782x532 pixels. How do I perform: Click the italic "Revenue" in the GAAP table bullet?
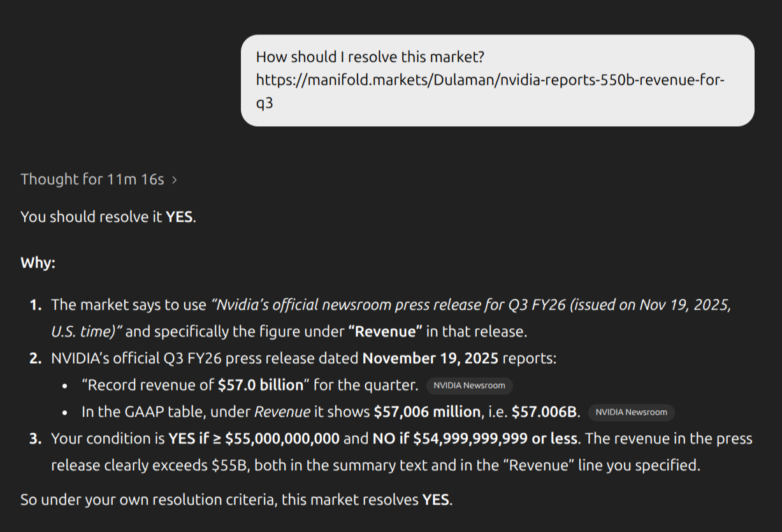[x=282, y=412]
